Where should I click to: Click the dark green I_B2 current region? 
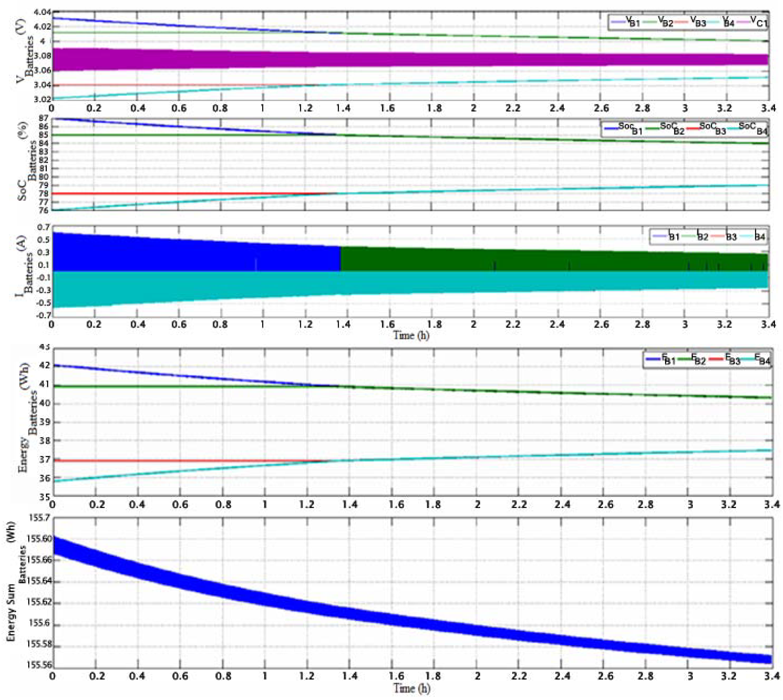click(538, 260)
